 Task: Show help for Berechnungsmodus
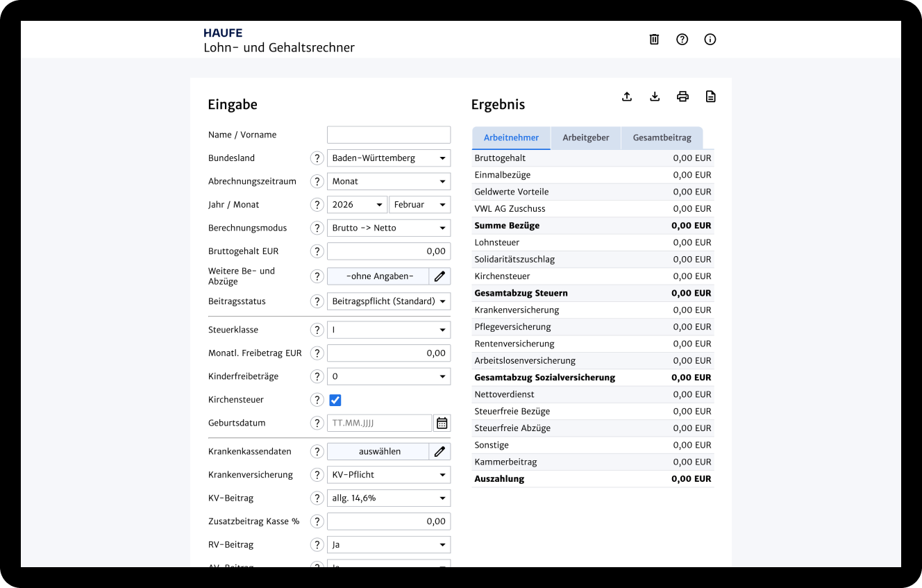317,228
